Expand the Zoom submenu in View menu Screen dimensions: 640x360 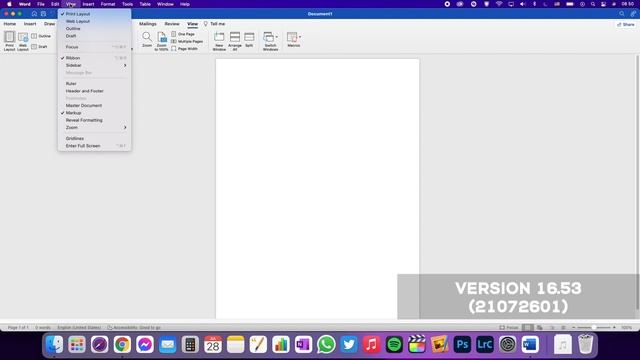point(94,127)
